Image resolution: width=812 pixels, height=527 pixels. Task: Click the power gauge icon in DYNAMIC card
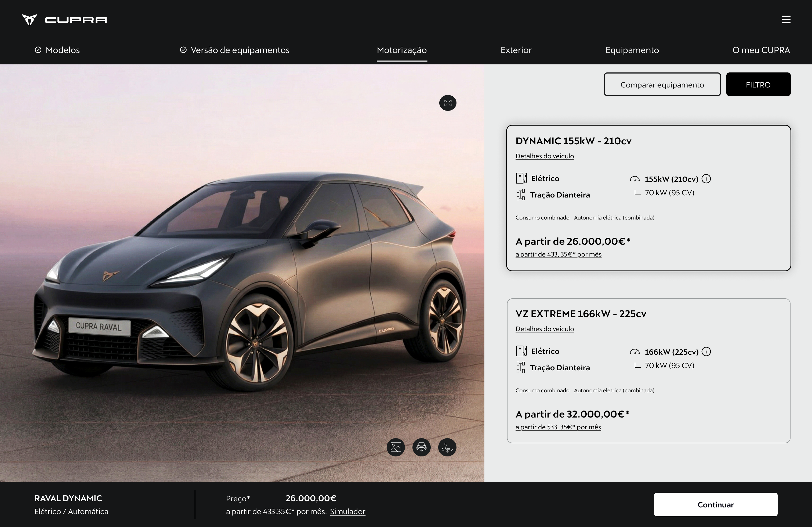point(635,179)
